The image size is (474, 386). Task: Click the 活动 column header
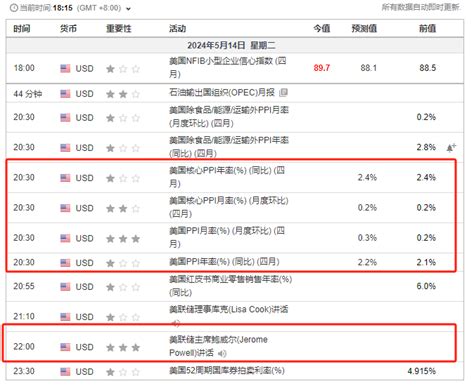(x=177, y=29)
